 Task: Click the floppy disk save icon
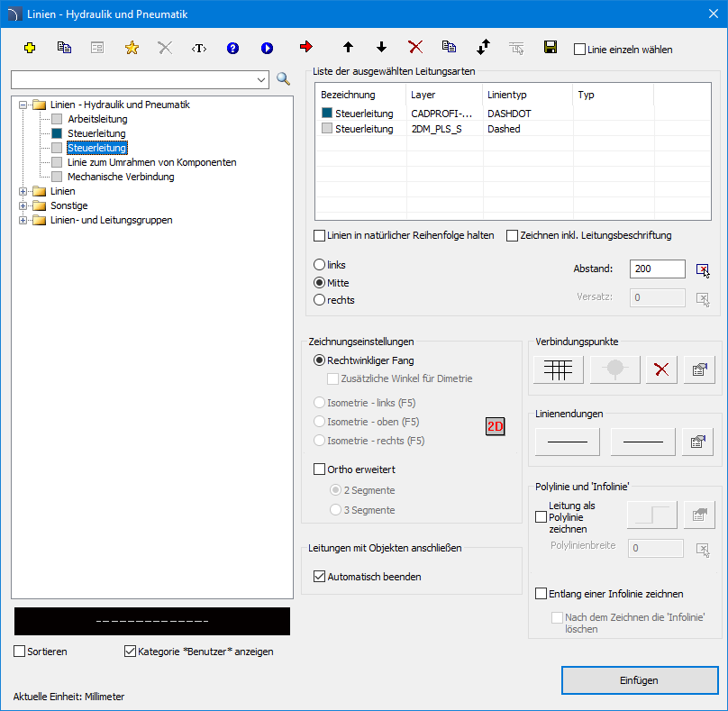[550, 47]
